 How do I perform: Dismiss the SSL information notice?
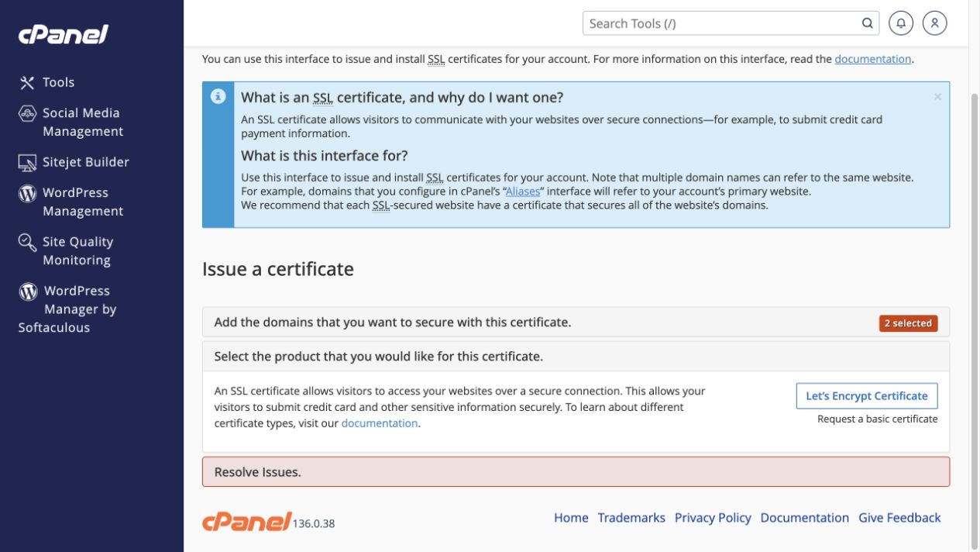pos(937,97)
